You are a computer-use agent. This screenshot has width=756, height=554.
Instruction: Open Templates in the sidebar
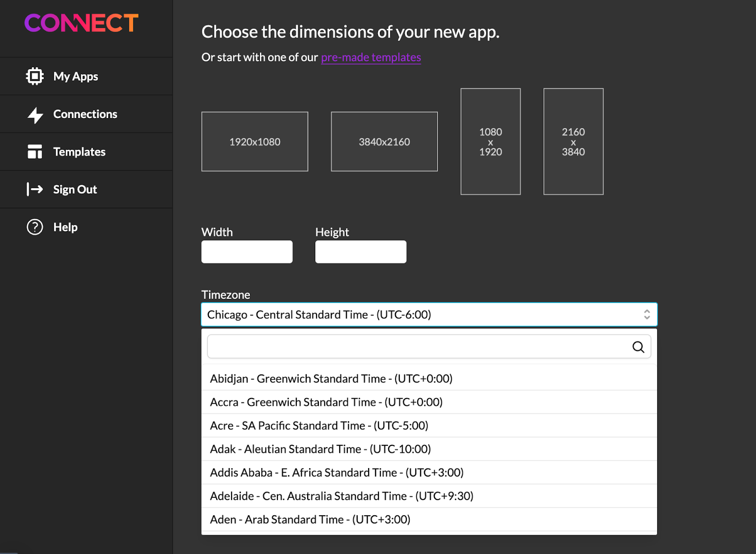pos(86,152)
